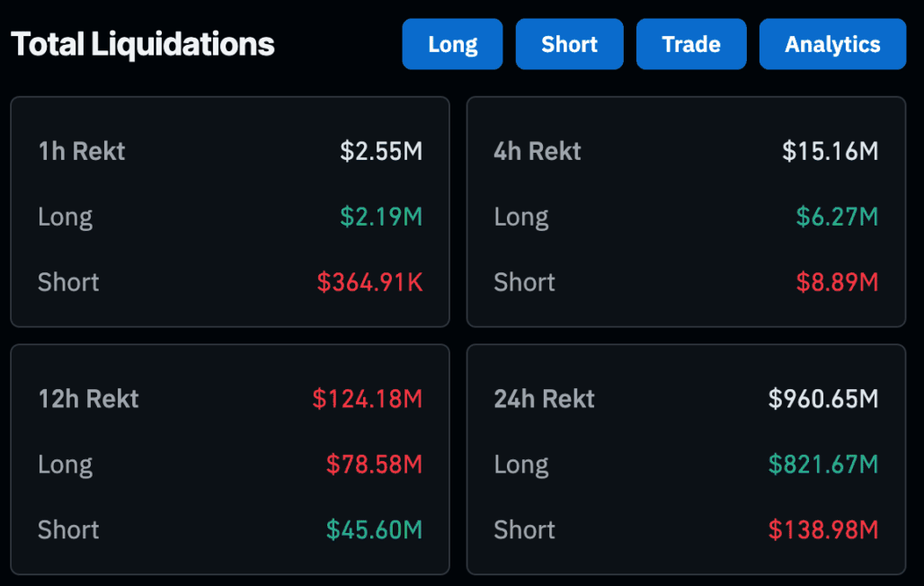Image resolution: width=924 pixels, height=586 pixels.
Task: Select the 24h Rekt card
Action: click(x=686, y=458)
